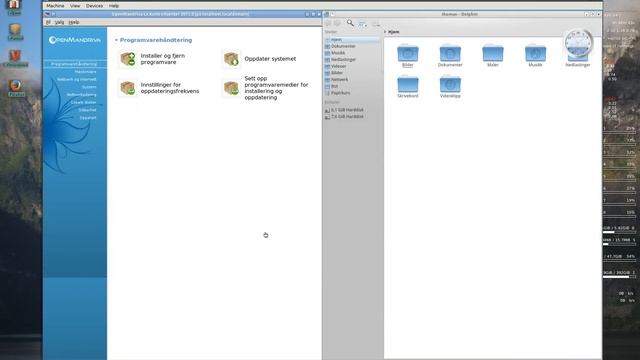Select Nettverk og internett category in sidebar
The image size is (640, 360).
(x=77, y=80)
